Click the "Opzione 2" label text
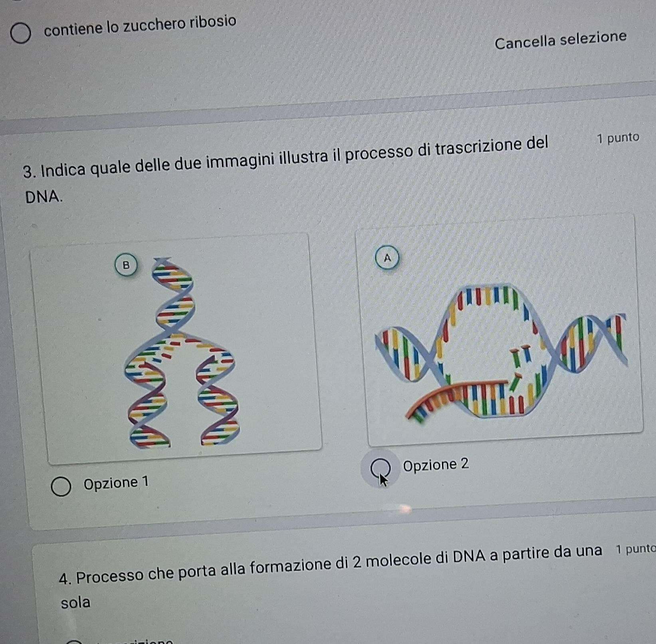This screenshot has height=644, width=656. [x=436, y=465]
